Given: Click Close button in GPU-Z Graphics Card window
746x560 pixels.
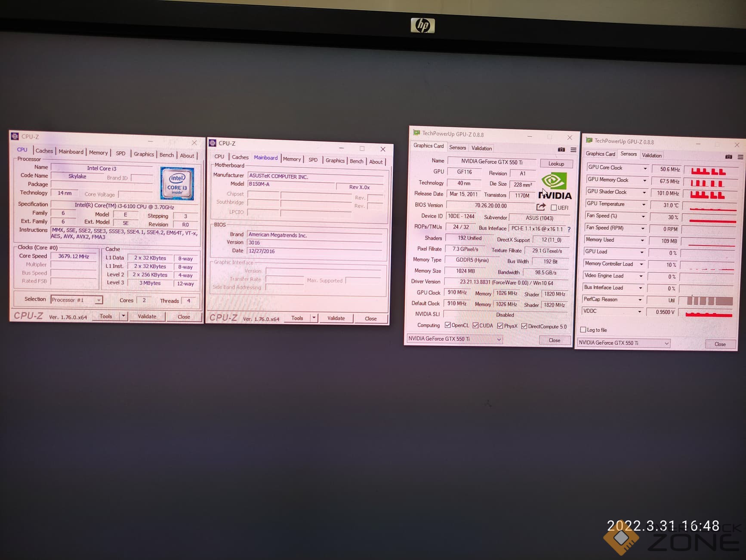Looking at the screenshot, I should [x=554, y=340].
